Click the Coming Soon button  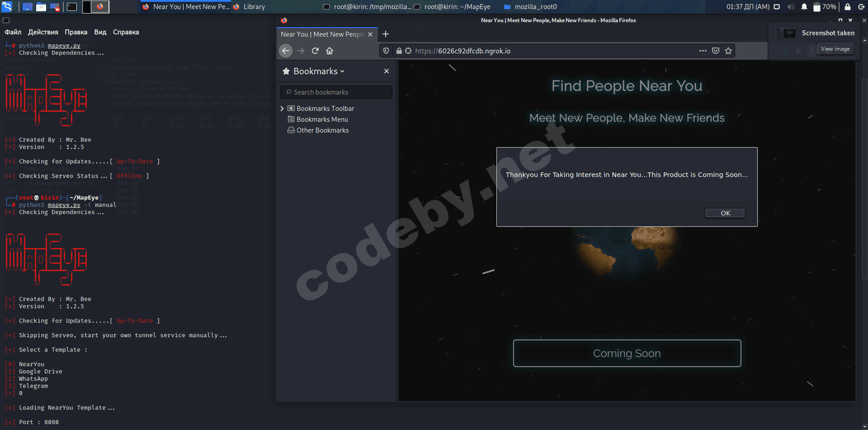(x=627, y=353)
